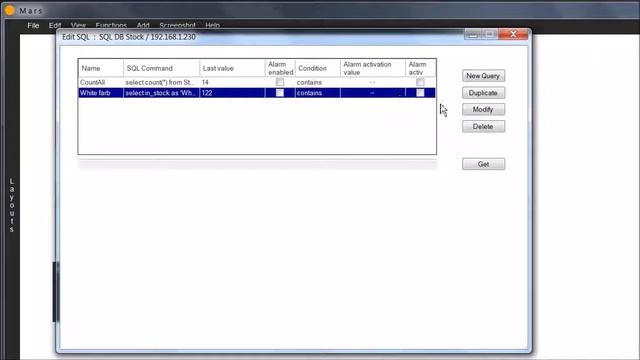Select the White farb query name
This screenshot has width=640, height=360.
95,93
